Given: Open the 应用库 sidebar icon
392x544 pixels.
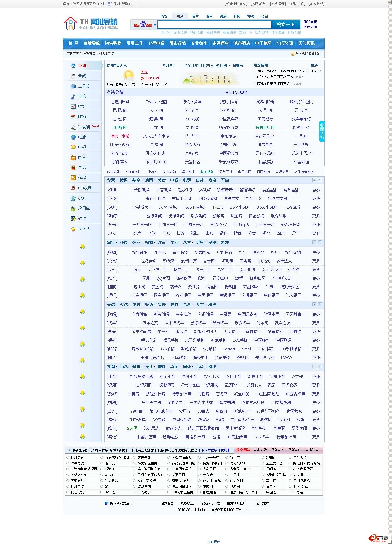Looking at the screenshot, I should [73, 208].
